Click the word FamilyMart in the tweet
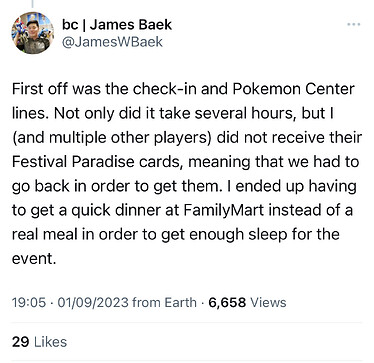Screen dimensions: 374x363 224,210
